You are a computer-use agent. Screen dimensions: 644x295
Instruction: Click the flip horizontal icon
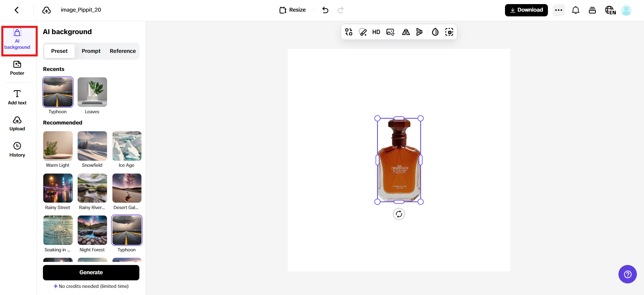coord(406,32)
